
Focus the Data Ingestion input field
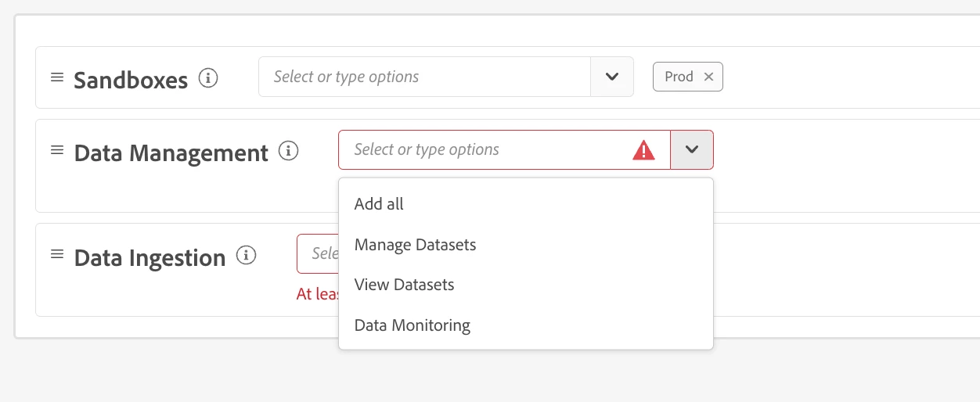click(x=318, y=254)
